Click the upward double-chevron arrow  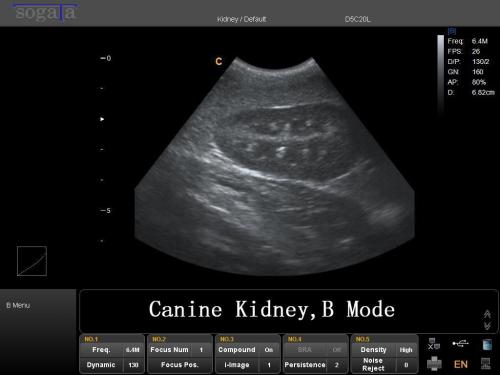click(x=487, y=314)
